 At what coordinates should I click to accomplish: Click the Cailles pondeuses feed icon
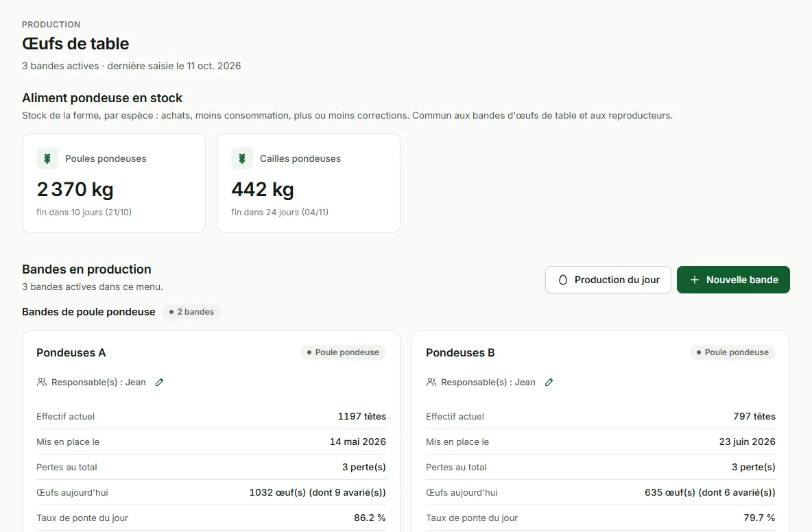(242, 158)
